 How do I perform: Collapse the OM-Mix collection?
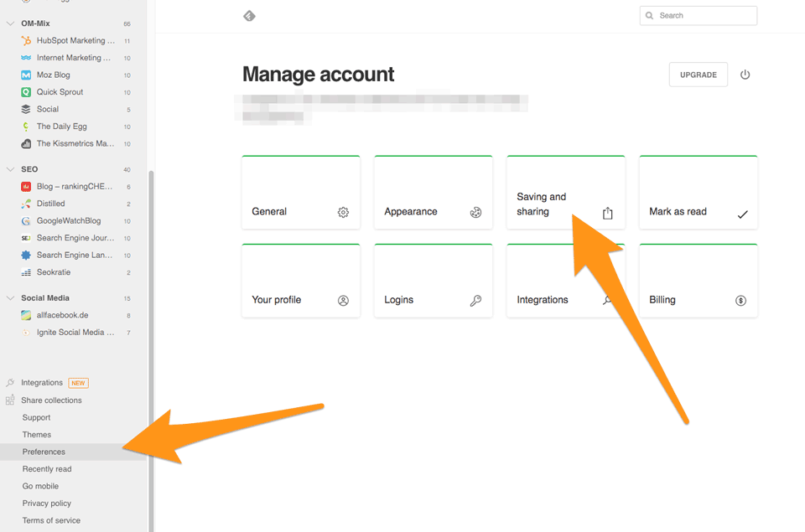pos(10,23)
